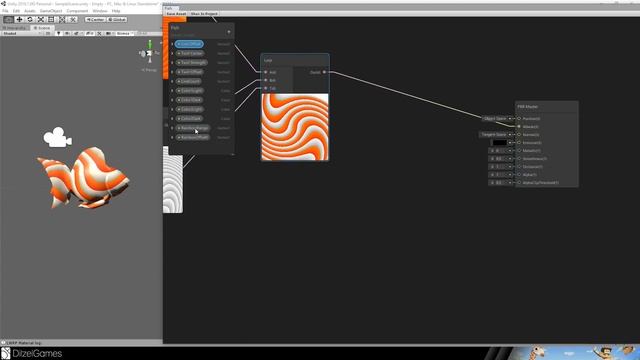The image size is (640, 360).
Task: Select the Move tool in Unity toolbar
Action: point(19,19)
